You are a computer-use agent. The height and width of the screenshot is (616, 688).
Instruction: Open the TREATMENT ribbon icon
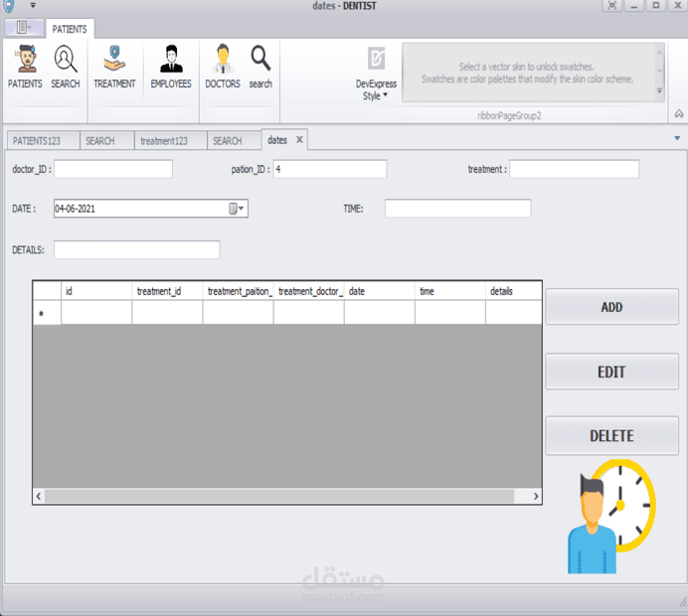pos(114,67)
